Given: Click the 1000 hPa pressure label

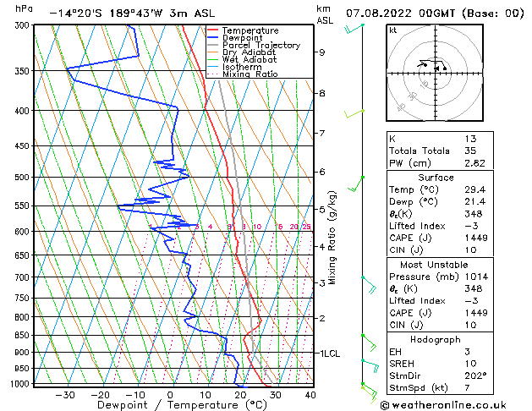Looking at the screenshot, I should pos(22,384).
